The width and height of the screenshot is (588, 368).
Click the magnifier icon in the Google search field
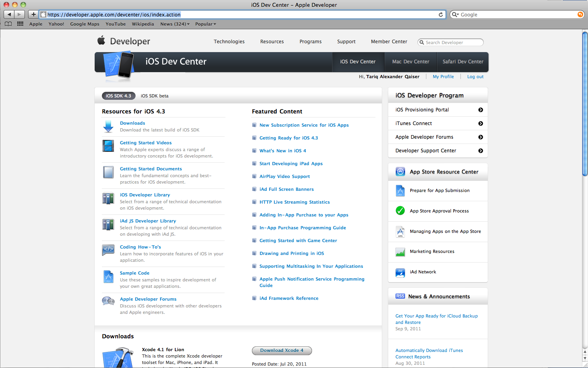[455, 14]
